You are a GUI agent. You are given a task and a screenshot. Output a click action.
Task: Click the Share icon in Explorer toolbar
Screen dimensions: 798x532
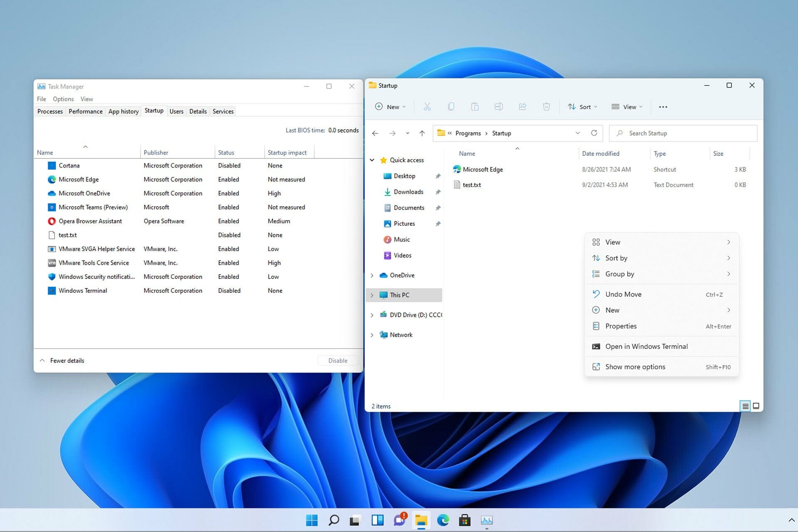click(x=522, y=107)
